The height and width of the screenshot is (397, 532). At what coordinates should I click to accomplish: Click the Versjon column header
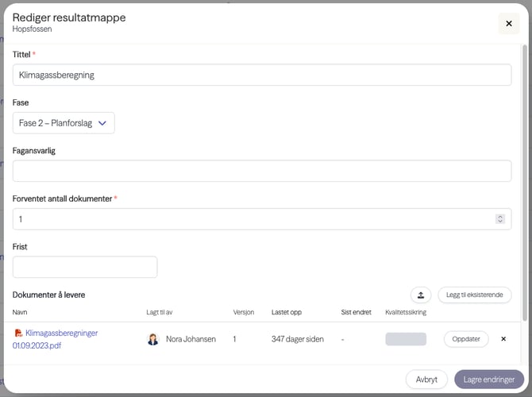(x=243, y=313)
